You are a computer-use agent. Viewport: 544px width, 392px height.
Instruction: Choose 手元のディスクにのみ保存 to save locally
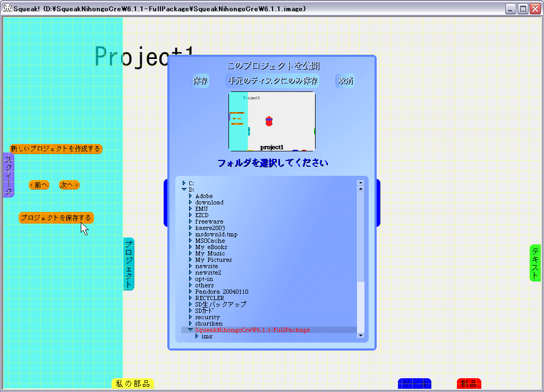[x=273, y=81]
